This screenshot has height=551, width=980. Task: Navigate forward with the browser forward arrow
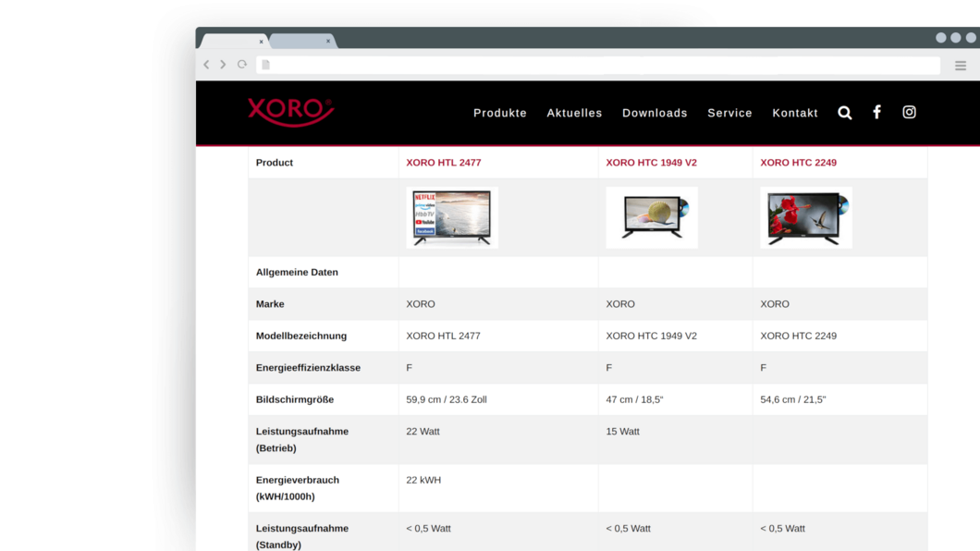(x=223, y=65)
